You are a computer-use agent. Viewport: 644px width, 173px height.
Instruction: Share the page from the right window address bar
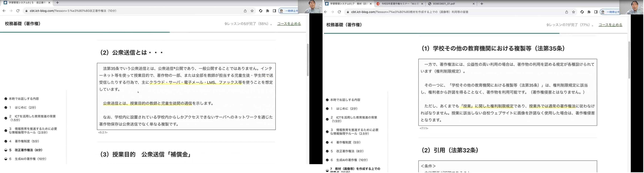pyautogui.click(x=566, y=12)
